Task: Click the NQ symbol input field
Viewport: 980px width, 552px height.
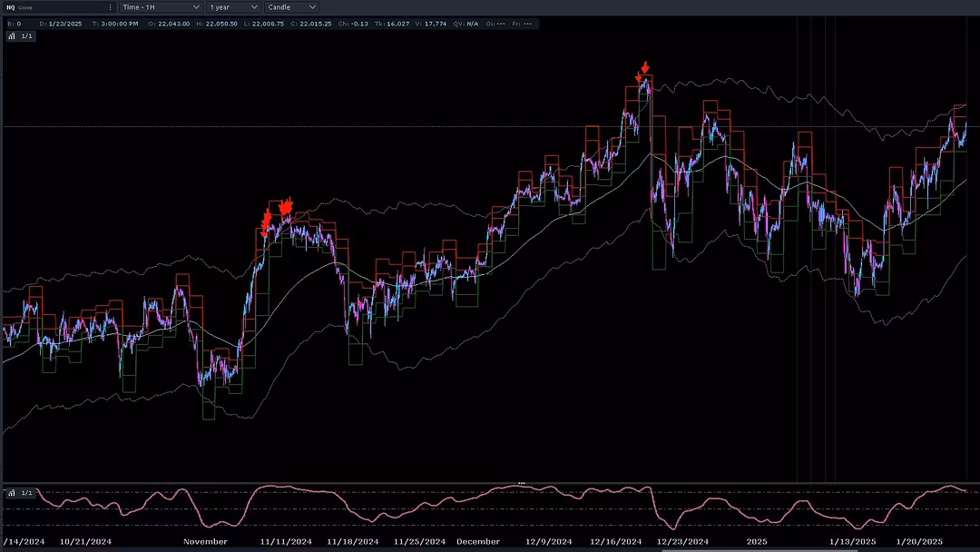Action: pos(54,7)
